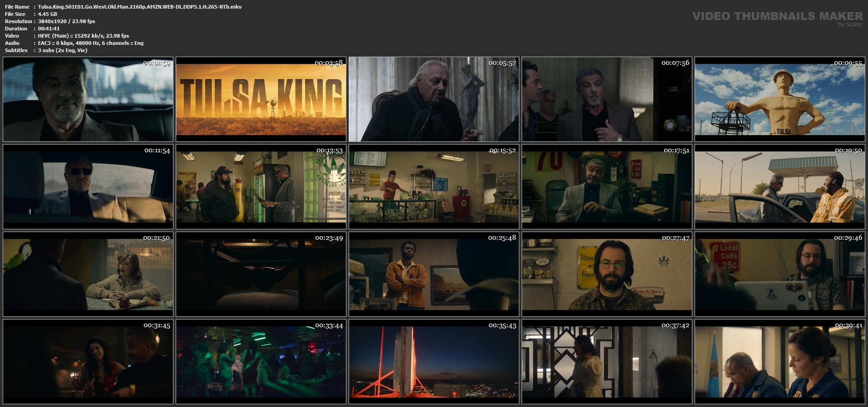This screenshot has height=407, width=868.
Task: Select the gas station thumbnail at 00:19:50
Action: tap(780, 187)
